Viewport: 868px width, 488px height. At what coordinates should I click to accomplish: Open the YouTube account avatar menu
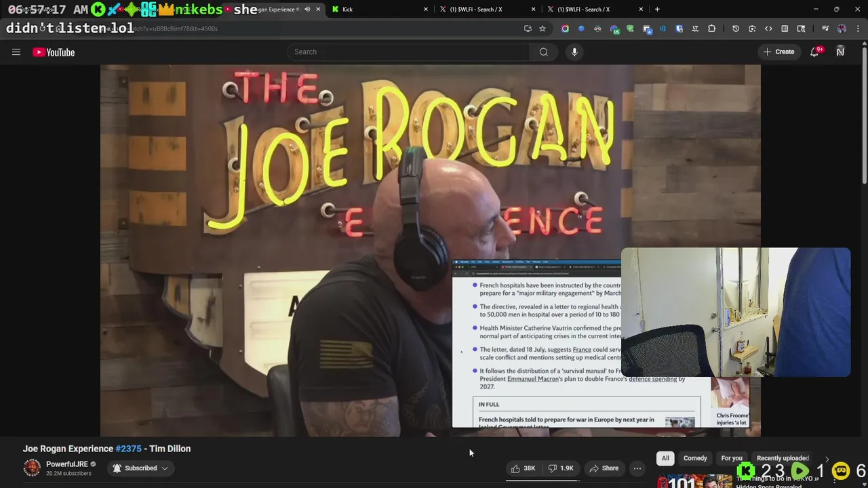840,52
